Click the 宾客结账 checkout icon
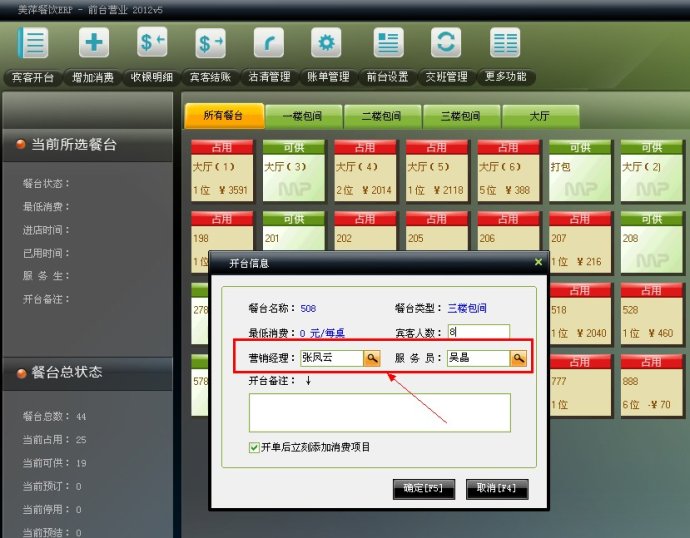The width and height of the screenshot is (690, 538). pyautogui.click(x=211, y=44)
